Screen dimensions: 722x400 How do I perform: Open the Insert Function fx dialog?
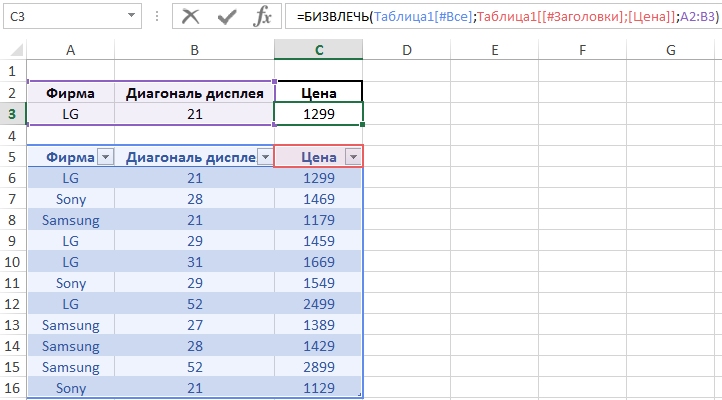(262, 17)
